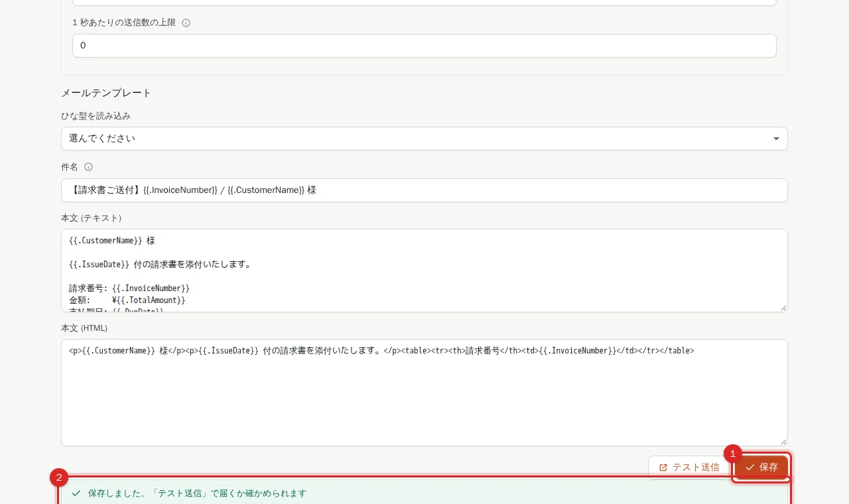Screen dimensions: 849x504
Task: Focus the 1秒あたりの送信数の上限 input field
Action: click(x=424, y=46)
